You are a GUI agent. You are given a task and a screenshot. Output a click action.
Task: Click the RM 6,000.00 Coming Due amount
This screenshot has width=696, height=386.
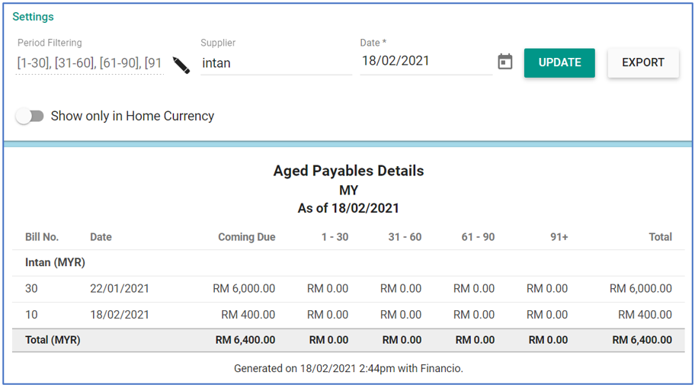click(x=244, y=289)
